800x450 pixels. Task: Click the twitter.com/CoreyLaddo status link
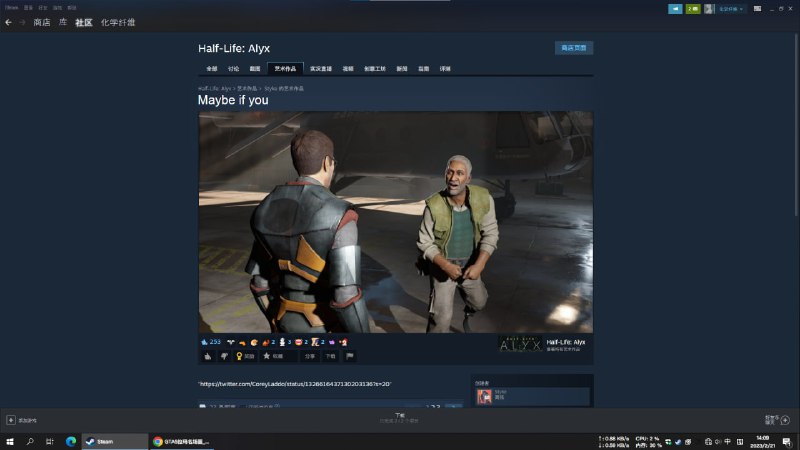pos(294,384)
